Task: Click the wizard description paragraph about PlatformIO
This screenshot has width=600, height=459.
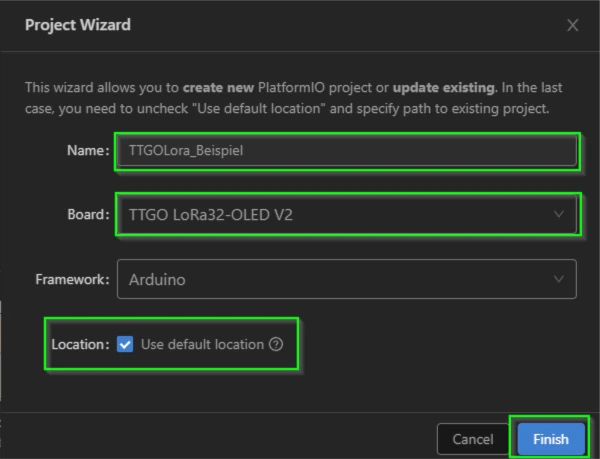Action: tap(293, 98)
